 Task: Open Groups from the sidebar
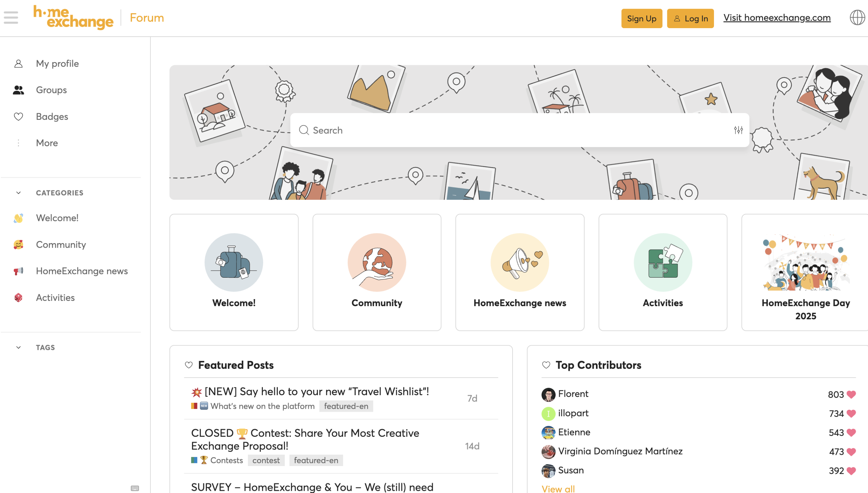51,90
